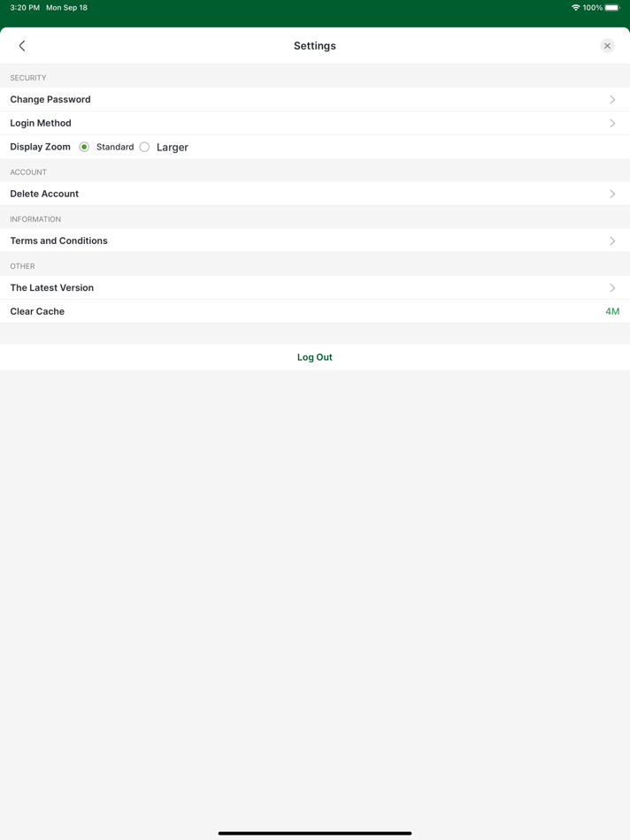Image resolution: width=630 pixels, height=840 pixels.
Task: Click the 4M cache size label
Action: [x=612, y=311]
